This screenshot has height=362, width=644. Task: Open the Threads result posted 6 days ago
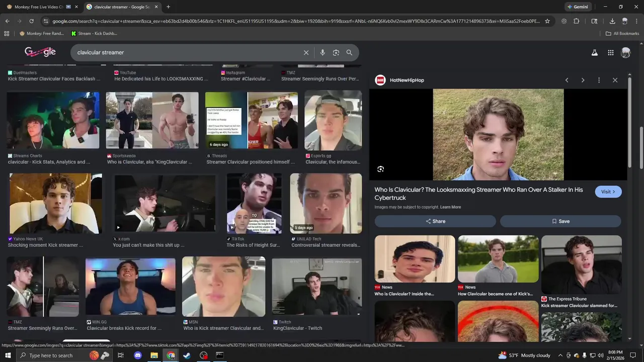click(x=251, y=120)
